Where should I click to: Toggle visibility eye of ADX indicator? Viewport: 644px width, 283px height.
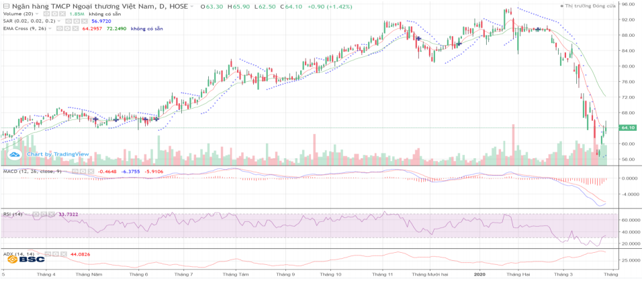48,254
